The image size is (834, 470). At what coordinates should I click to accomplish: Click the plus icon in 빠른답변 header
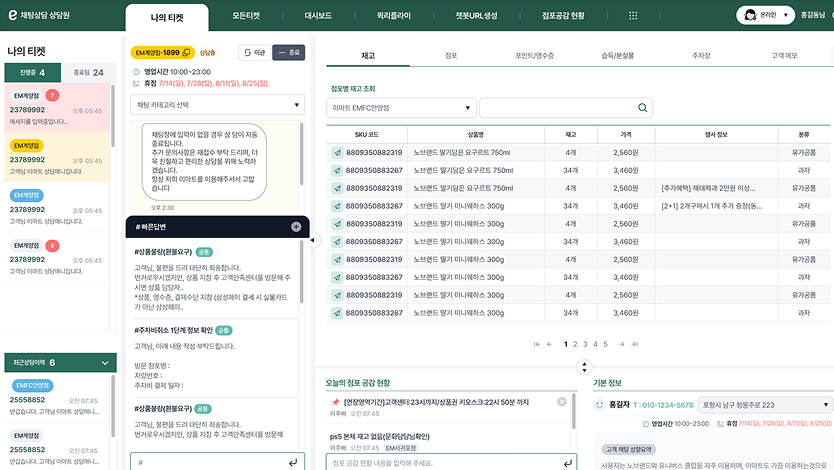pos(296,227)
